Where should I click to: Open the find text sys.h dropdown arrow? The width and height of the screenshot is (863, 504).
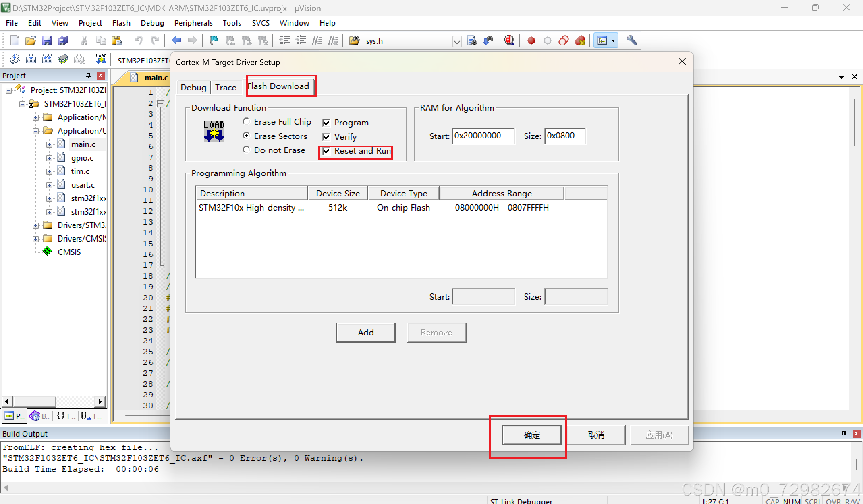(x=457, y=41)
